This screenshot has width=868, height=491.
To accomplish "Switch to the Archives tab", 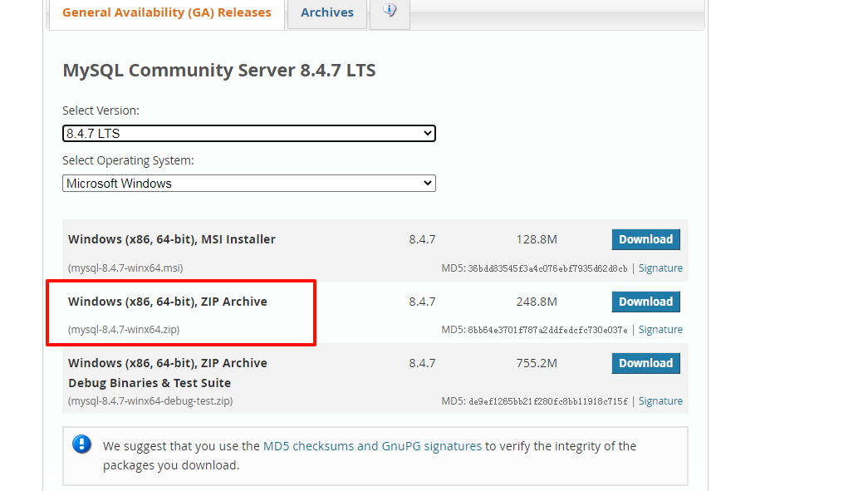I will (x=327, y=12).
